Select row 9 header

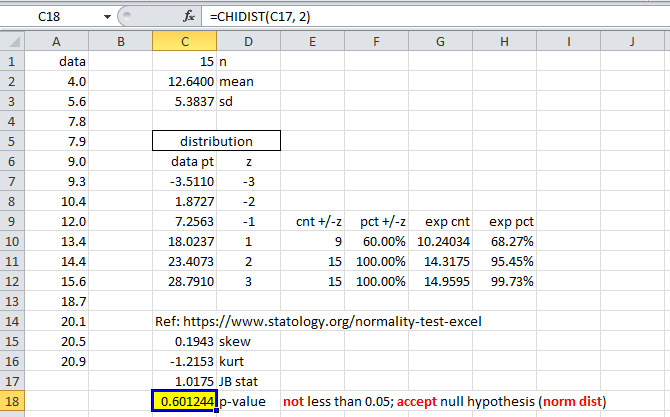pyautogui.click(x=12, y=221)
